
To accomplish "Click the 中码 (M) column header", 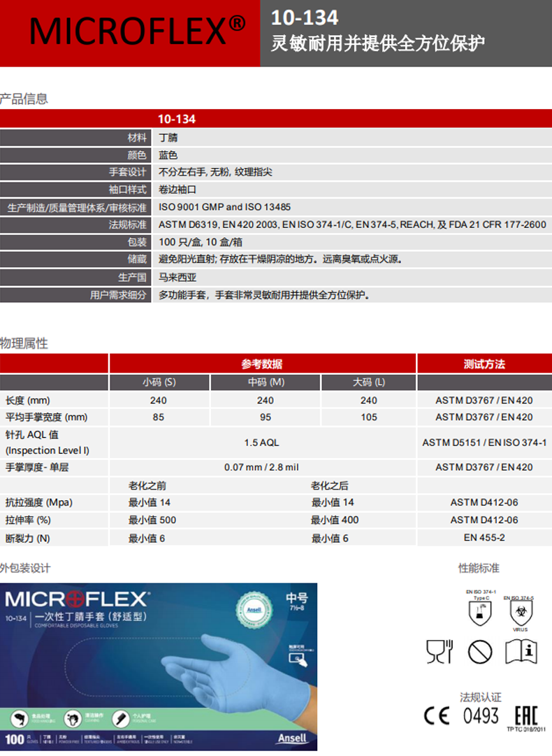I will (266, 382).
